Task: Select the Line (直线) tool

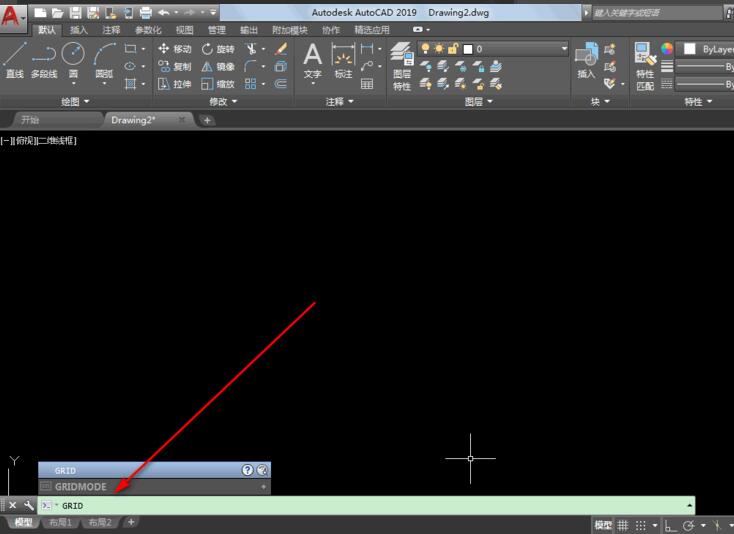Action: (15, 60)
